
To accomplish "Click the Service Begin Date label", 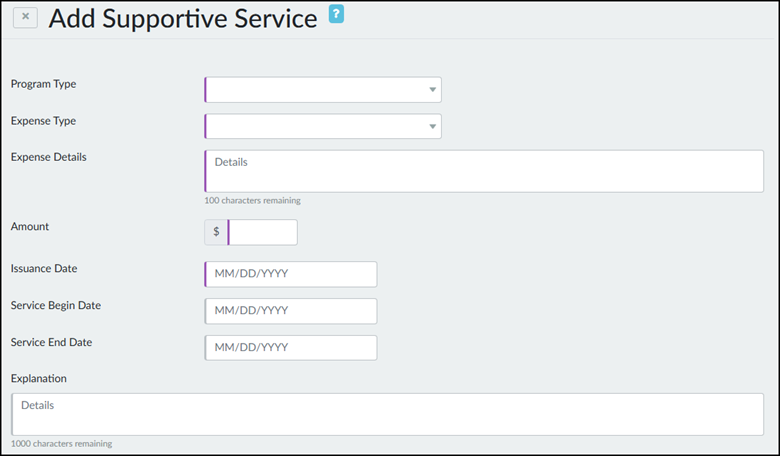I will [x=55, y=305].
